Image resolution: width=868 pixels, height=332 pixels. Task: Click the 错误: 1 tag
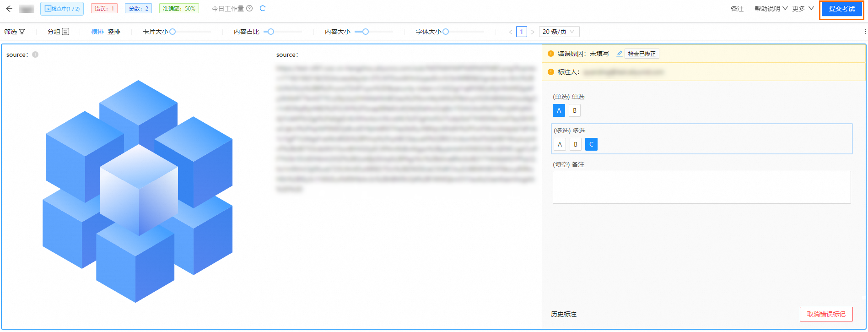pos(104,9)
